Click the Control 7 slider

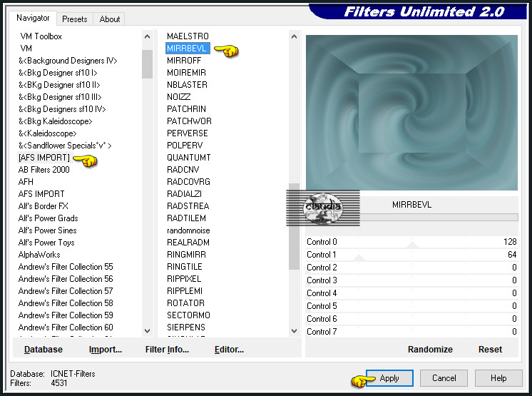click(x=411, y=332)
